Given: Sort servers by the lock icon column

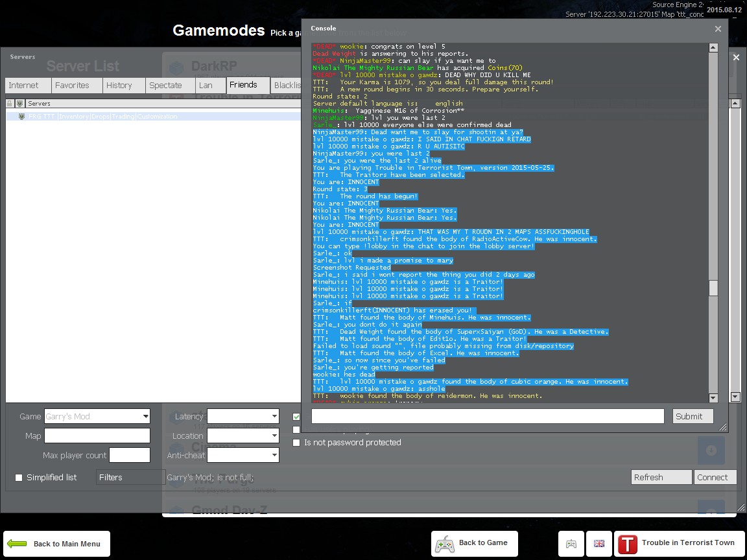Looking at the screenshot, I should tap(10, 103).
